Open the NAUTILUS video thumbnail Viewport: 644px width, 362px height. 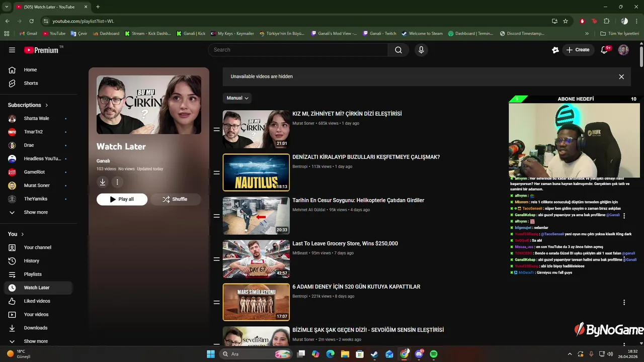click(x=256, y=172)
